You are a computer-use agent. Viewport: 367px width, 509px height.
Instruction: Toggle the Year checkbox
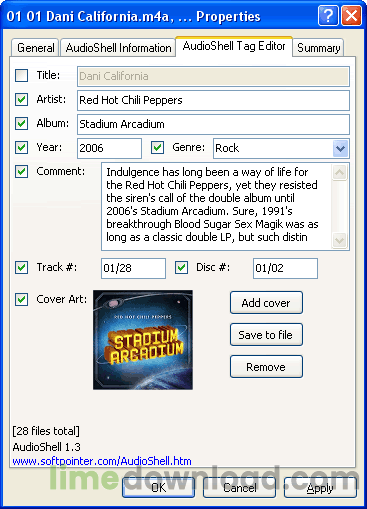pyautogui.click(x=21, y=148)
